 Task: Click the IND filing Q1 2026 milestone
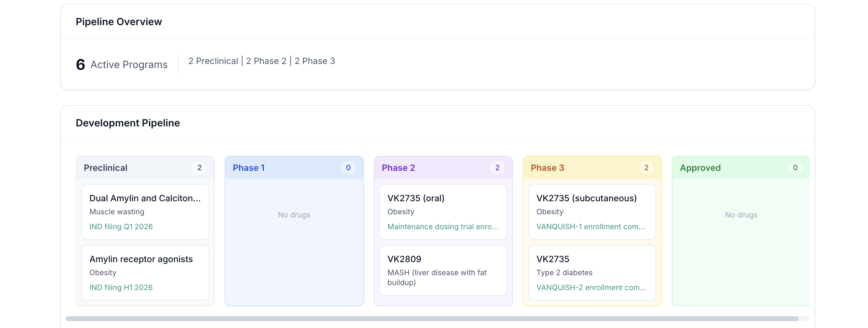(x=121, y=226)
